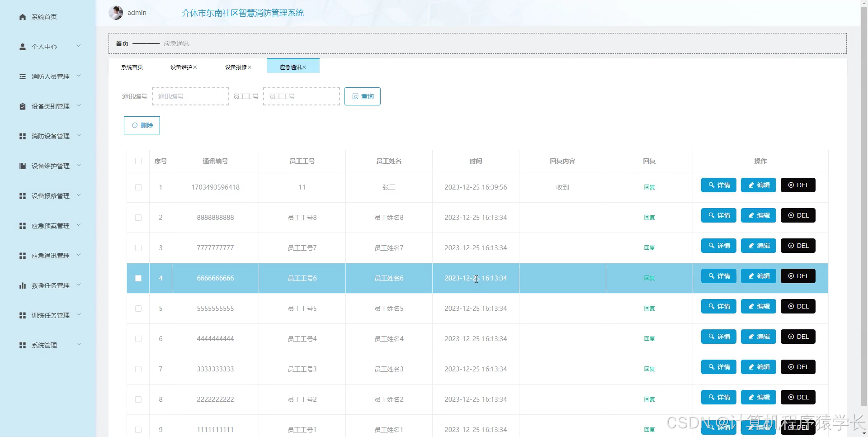Click the grid icon for 训练任务管理
Viewport: 868px width, 437px height.
[x=23, y=315]
